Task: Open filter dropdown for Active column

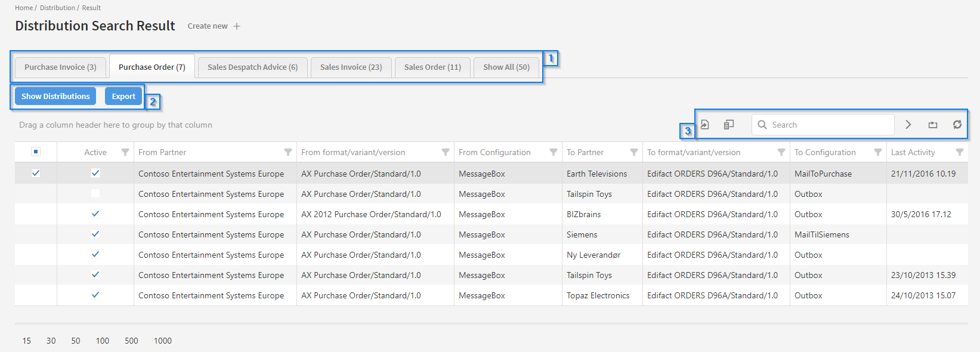Action: click(x=125, y=152)
